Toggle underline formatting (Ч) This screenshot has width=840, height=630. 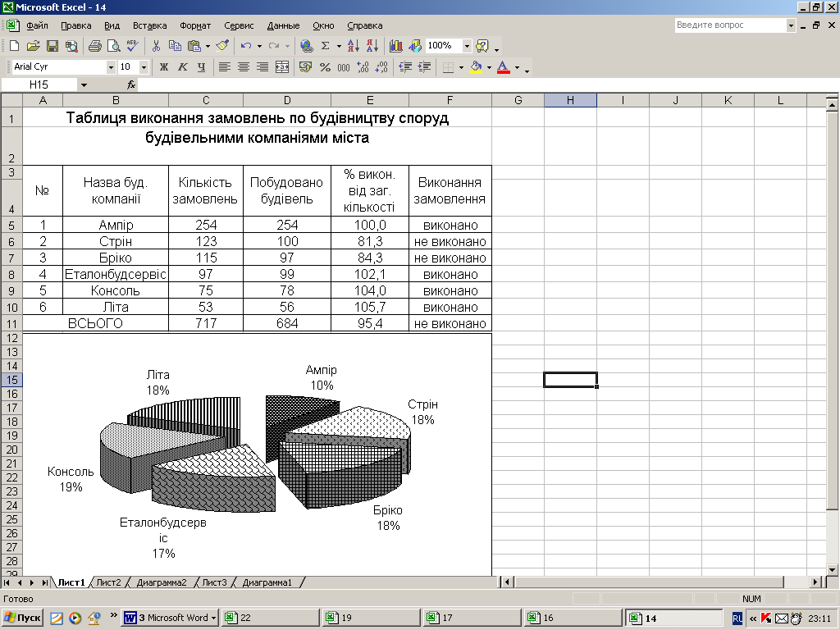pyautogui.click(x=202, y=67)
